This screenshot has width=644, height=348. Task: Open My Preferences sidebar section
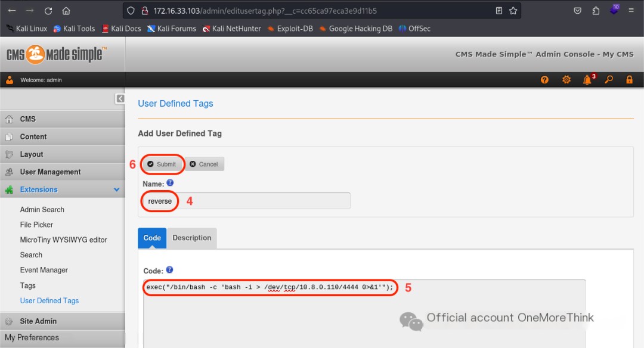(63, 338)
